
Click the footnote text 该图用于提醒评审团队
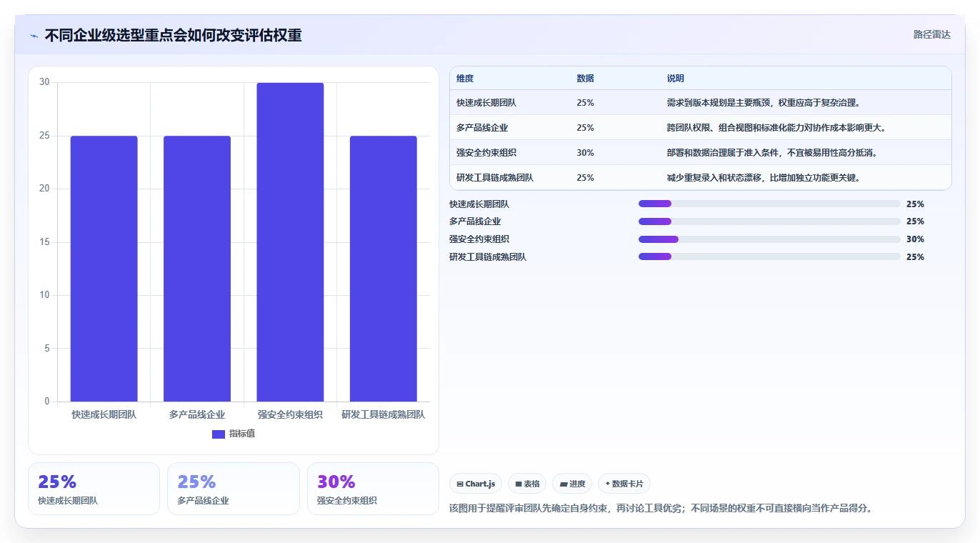click(661, 509)
